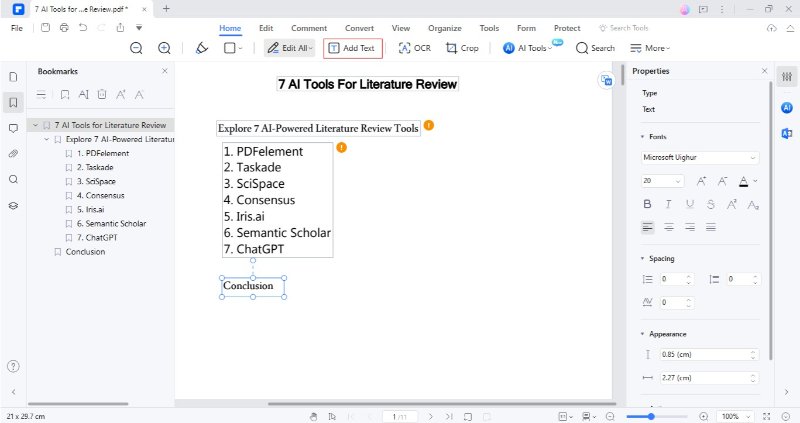Open the Comments sidebar panel
Screen dimensions: 800x423
click(x=13, y=128)
